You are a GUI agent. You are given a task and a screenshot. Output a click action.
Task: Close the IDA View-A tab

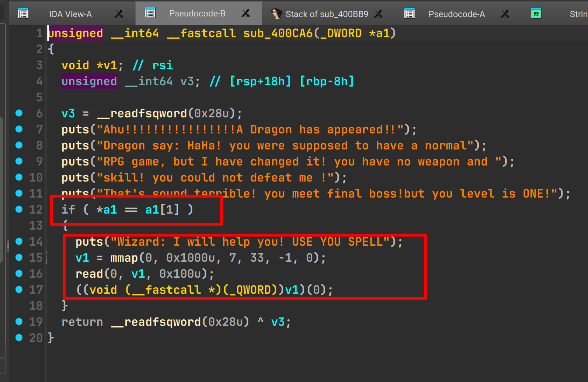tap(119, 14)
